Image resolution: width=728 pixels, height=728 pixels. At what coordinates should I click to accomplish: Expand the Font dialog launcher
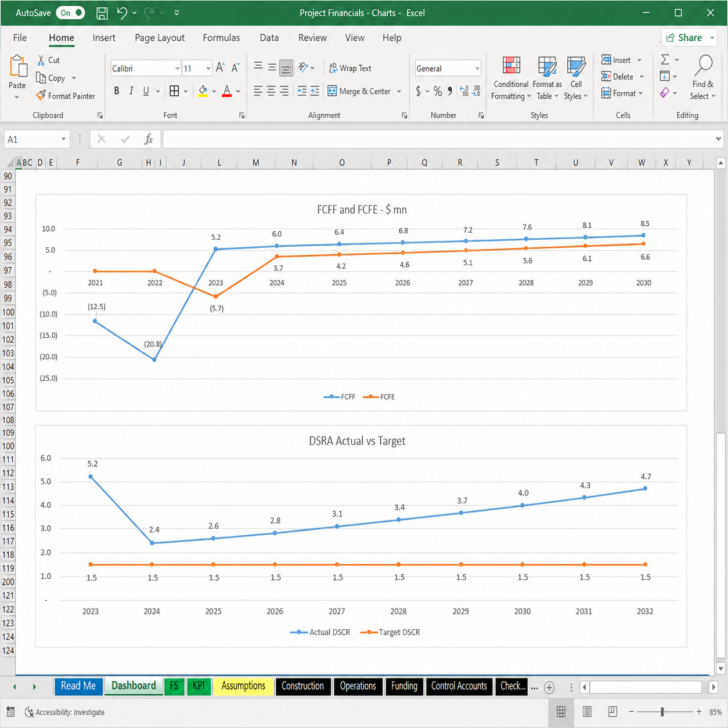tap(242, 116)
